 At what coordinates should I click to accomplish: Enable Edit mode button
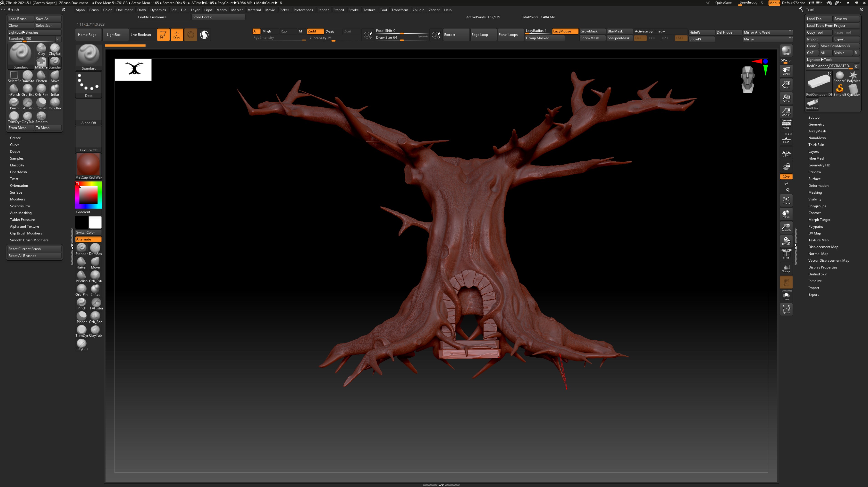click(x=163, y=35)
